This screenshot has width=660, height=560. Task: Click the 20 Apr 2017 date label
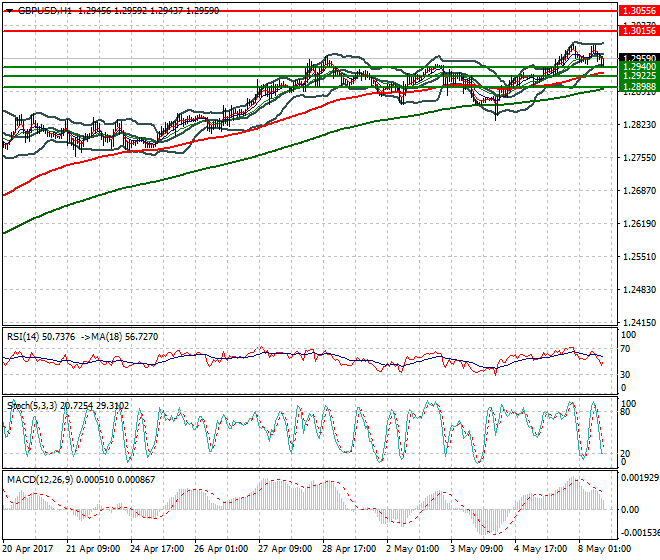pos(28,549)
